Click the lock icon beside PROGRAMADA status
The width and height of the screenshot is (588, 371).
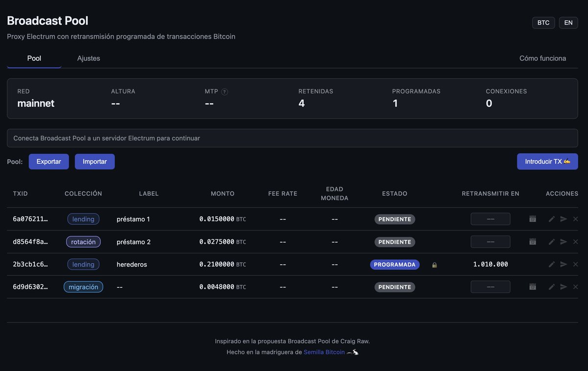434,265
